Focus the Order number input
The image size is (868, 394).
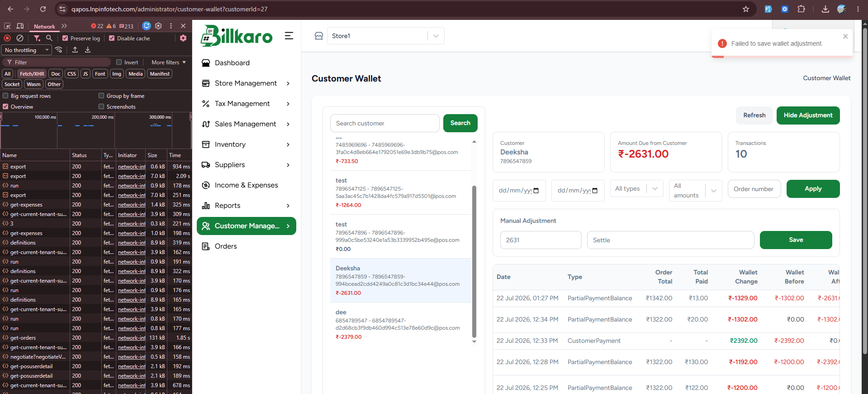(754, 189)
